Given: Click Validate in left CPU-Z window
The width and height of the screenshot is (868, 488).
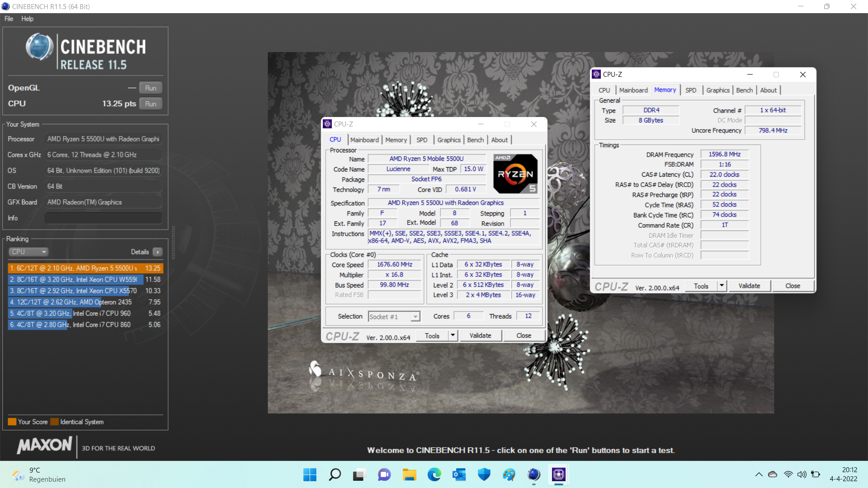Looking at the screenshot, I should pos(480,336).
